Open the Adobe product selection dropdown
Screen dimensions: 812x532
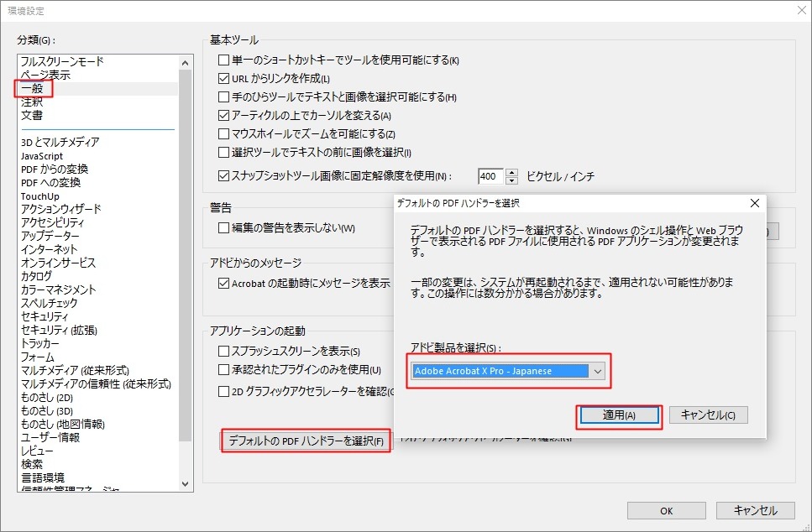(508, 371)
